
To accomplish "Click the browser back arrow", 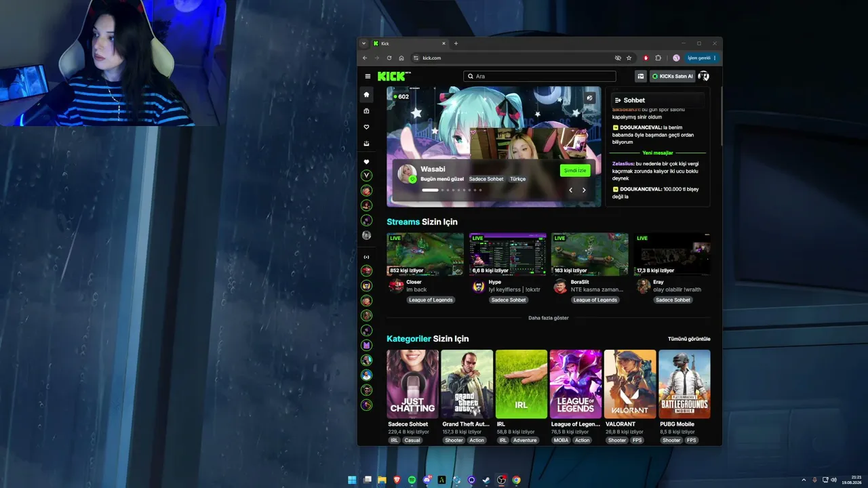I will coord(366,58).
